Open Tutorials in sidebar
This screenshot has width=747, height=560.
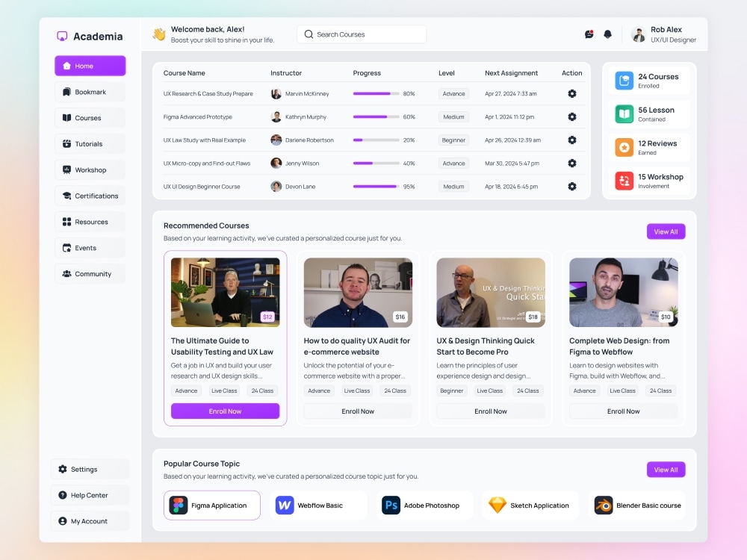click(90, 144)
